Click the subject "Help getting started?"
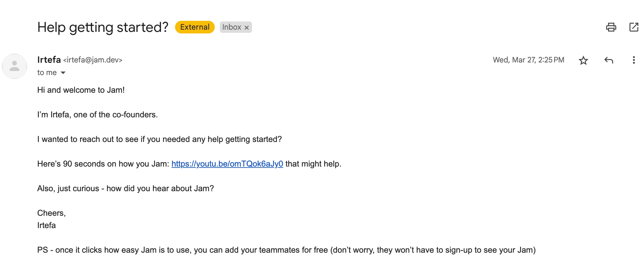 coord(103,27)
